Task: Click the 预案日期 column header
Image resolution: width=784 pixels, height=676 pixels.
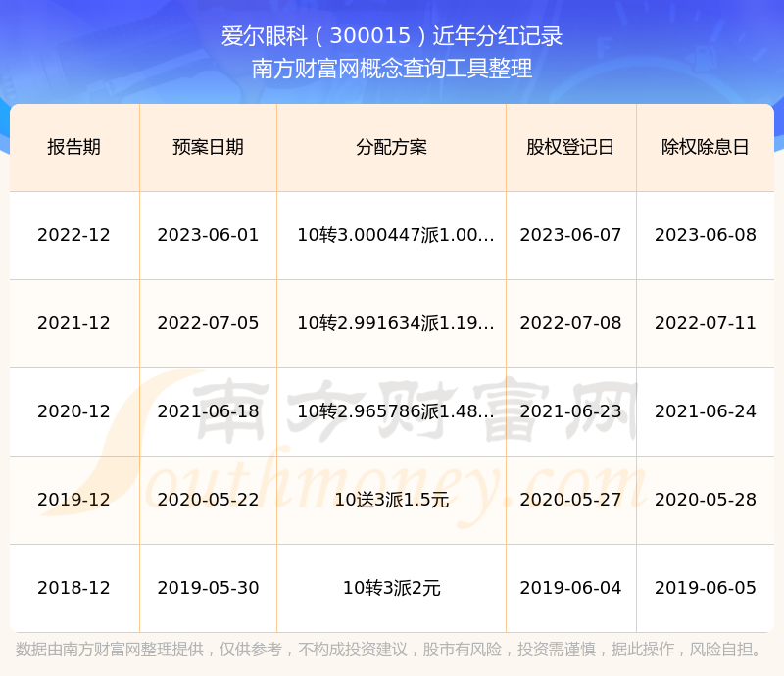Action: pyautogui.click(x=208, y=148)
